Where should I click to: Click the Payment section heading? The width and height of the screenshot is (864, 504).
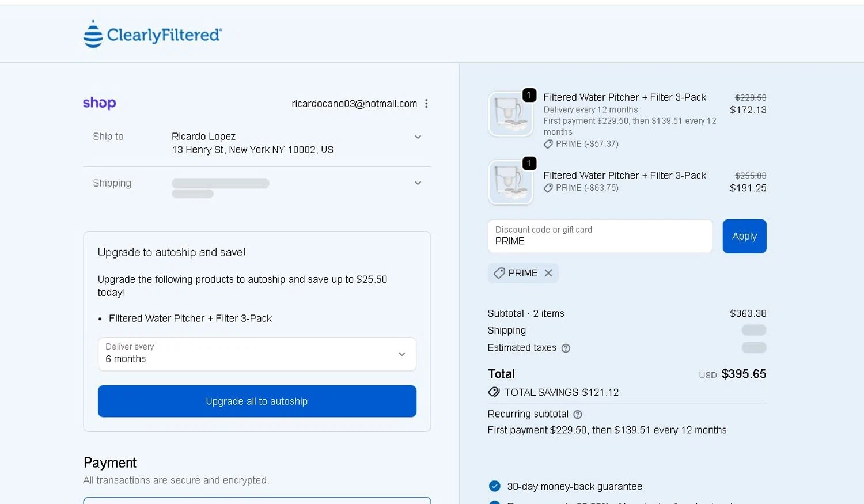click(x=110, y=463)
